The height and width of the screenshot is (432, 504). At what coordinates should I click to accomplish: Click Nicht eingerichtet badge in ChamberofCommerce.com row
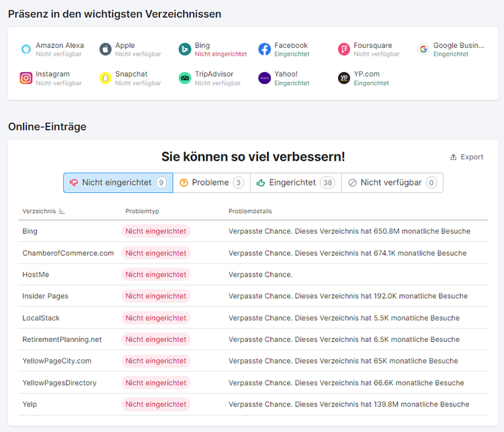(156, 253)
